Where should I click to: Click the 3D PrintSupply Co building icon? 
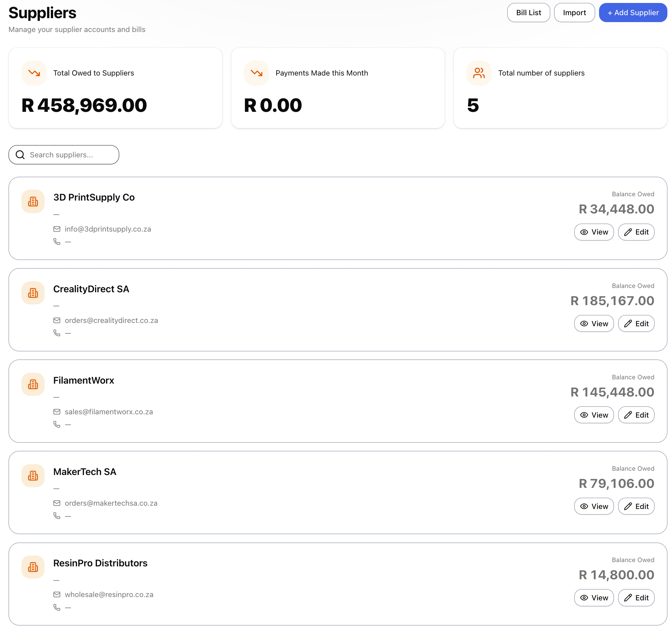coord(33,202)
